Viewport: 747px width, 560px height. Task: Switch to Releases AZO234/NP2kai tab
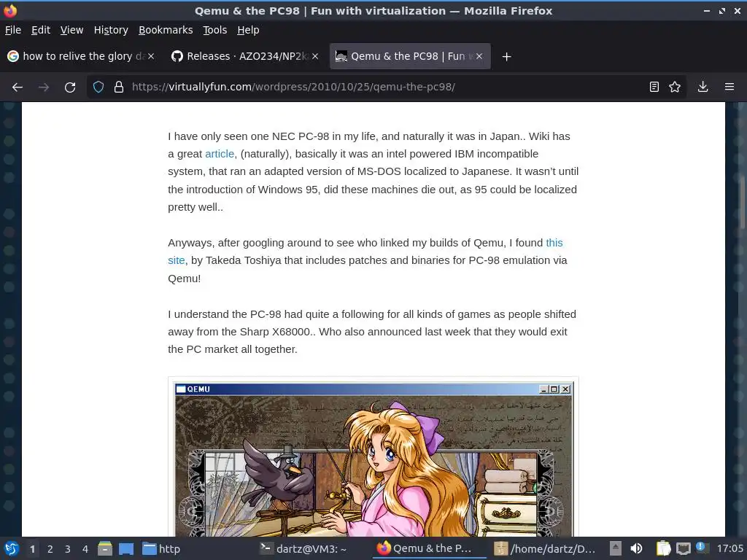(241, 56)
